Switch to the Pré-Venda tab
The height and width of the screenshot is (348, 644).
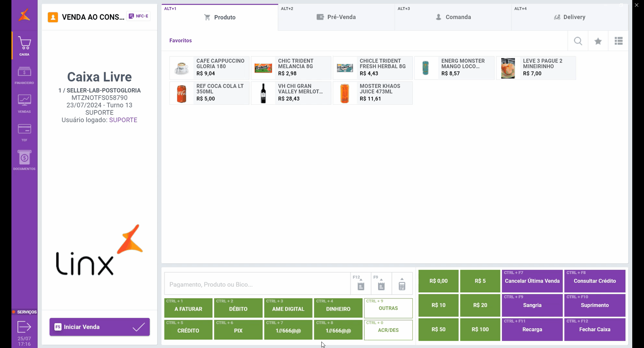tap(336, 17)
